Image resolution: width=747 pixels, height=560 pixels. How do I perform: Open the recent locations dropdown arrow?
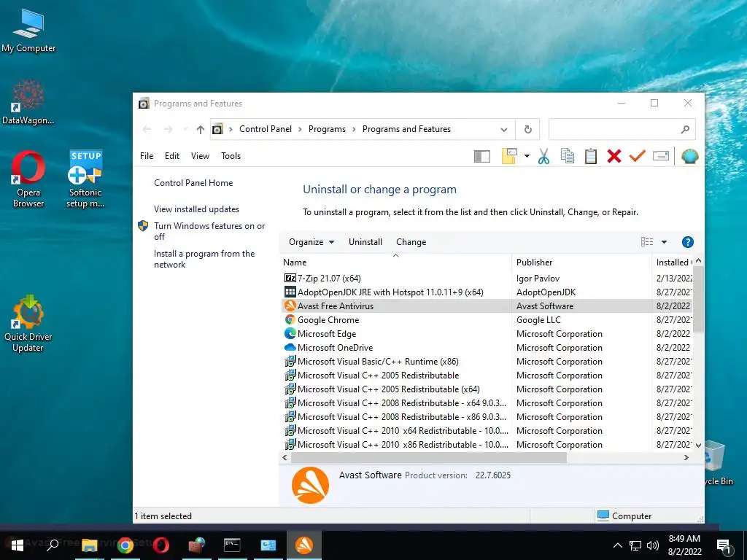[x=185, y=129]
